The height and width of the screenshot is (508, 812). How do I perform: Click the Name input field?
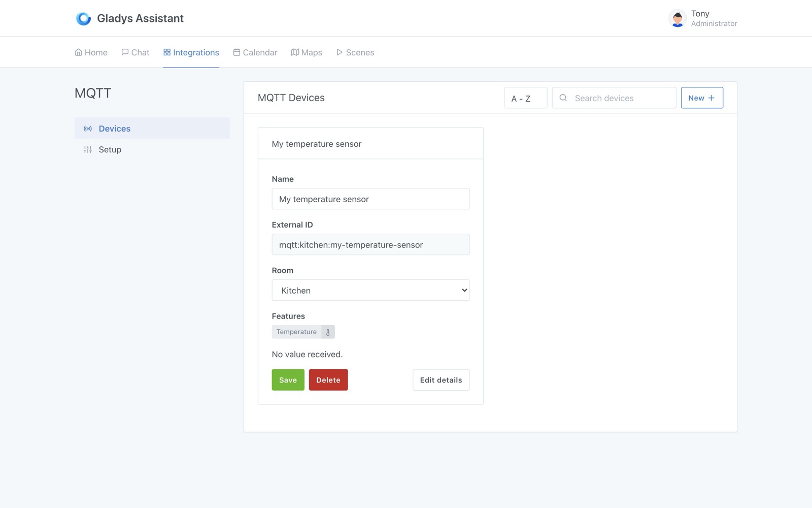[370, 199]
